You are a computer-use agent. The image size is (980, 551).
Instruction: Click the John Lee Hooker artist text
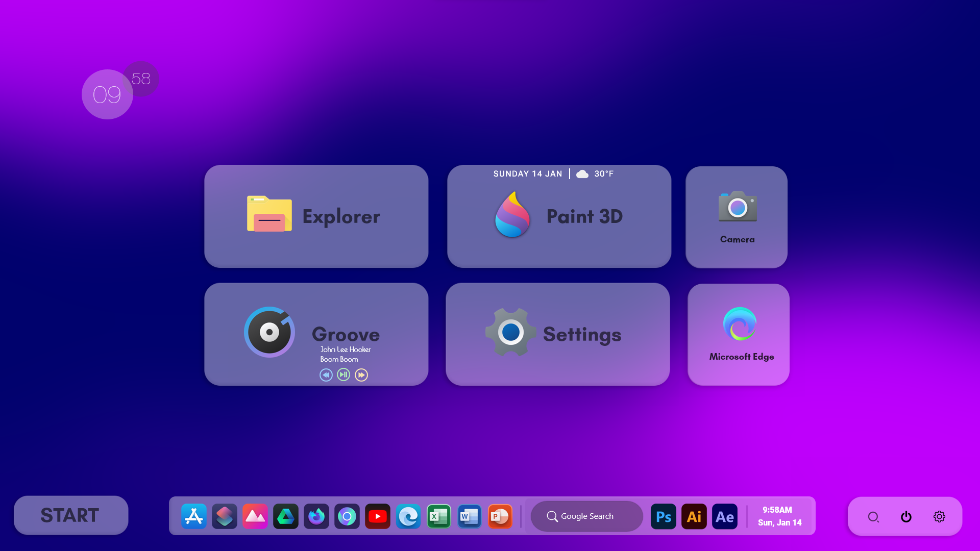346,349
